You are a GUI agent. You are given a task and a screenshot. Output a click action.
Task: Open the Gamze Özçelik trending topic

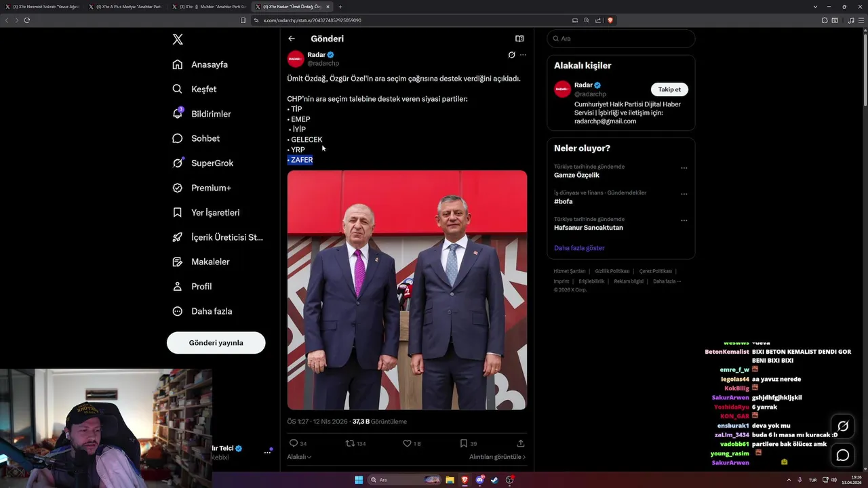576,175
